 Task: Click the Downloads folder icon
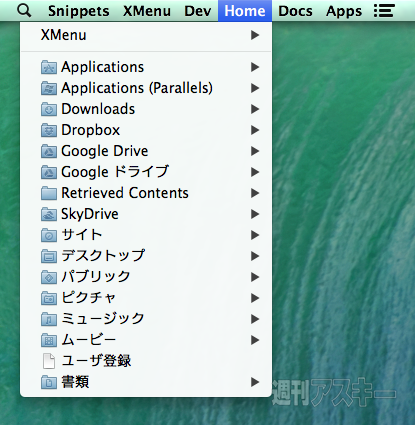49,109
